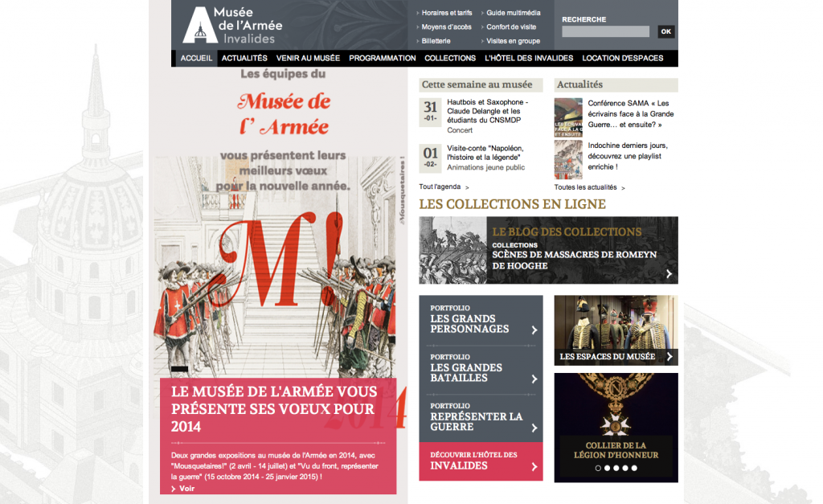Viewport: 823px width, 504px height.
Task: Select the third carousel dot under Collier
Action: coord(616,469)
